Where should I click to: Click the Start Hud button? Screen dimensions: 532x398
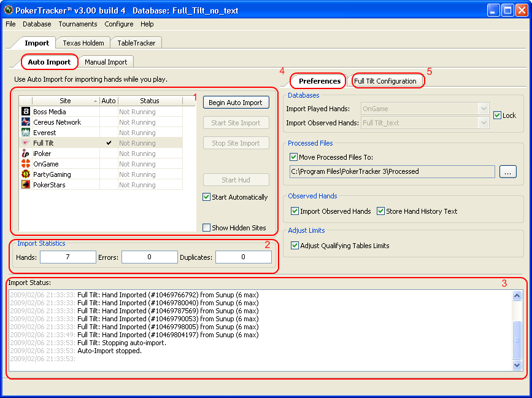click(236, 180)
